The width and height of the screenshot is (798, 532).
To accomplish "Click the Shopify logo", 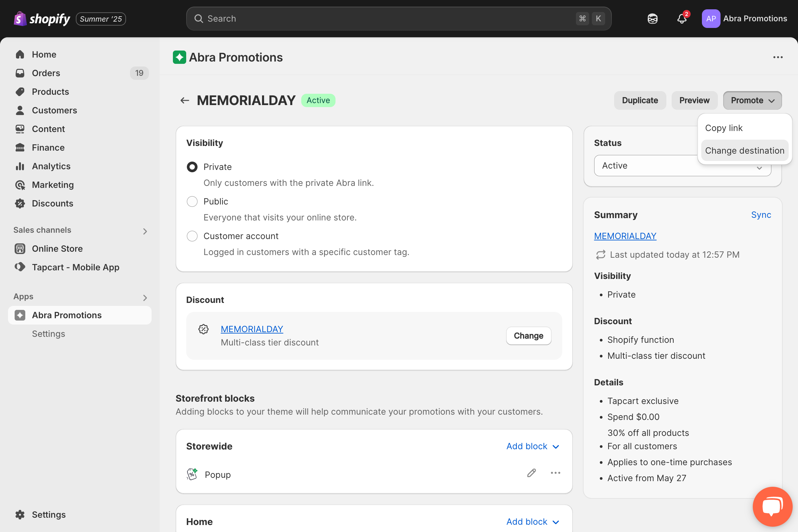I will tap(42, 19).
